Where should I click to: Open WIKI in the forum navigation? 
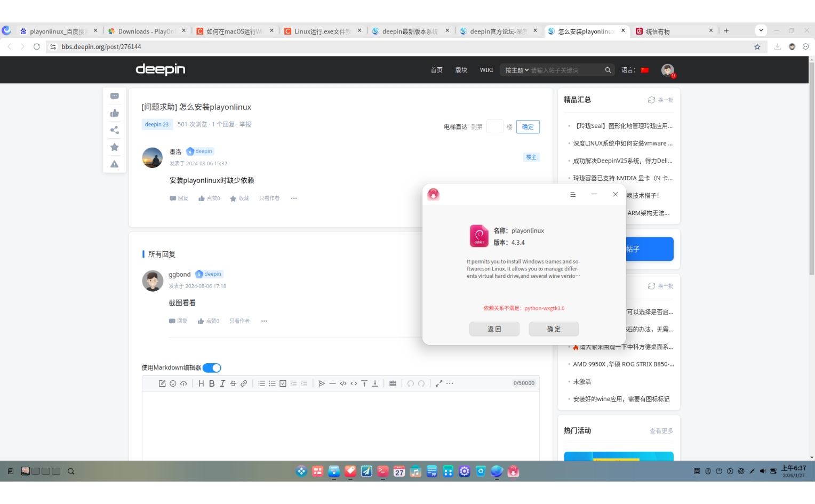click(x=486, y=70)
